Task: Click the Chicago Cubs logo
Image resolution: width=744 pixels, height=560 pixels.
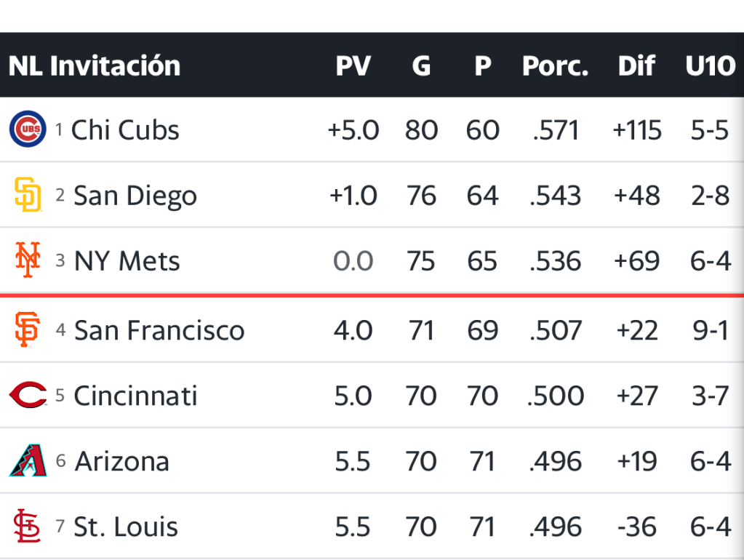Action: [28, 130]
